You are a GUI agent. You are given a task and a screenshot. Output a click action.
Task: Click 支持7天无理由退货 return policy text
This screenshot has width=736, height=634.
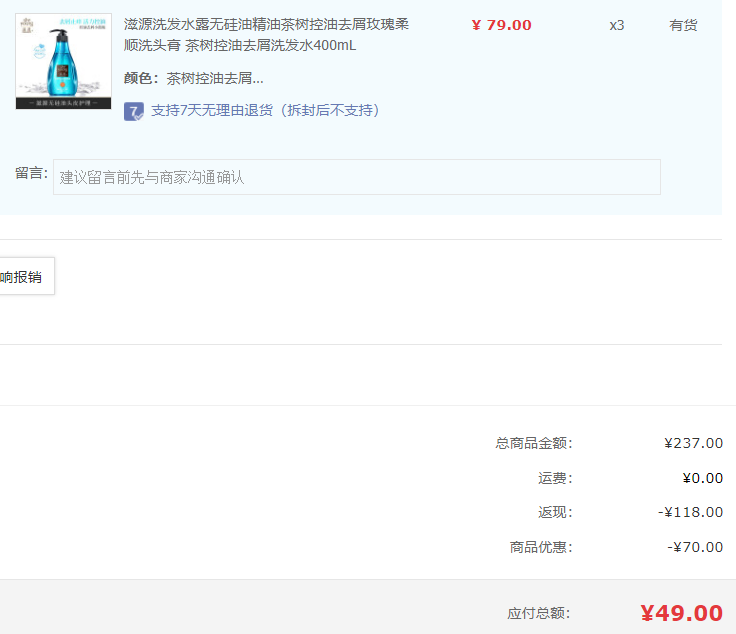click(x=266, y=110)
